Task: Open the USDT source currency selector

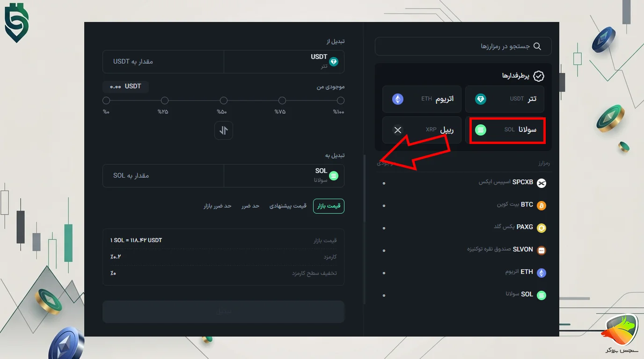Action: point(284,62)
